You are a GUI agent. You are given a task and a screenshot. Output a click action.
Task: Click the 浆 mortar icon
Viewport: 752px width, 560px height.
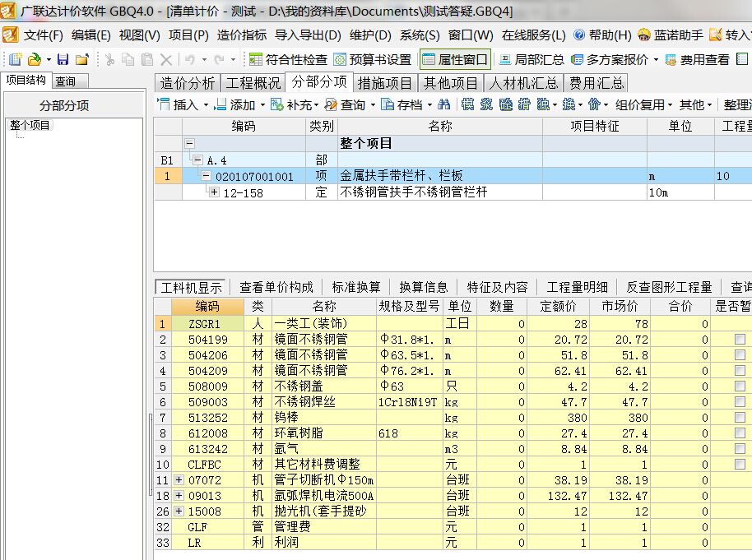click(486, 104)
